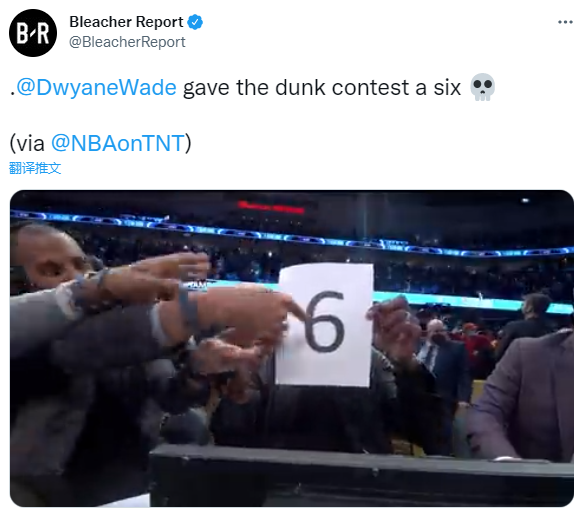This screenshot has width=574, height=514.
Task: Open the B/R profile avatar
Action: (33, 33)
